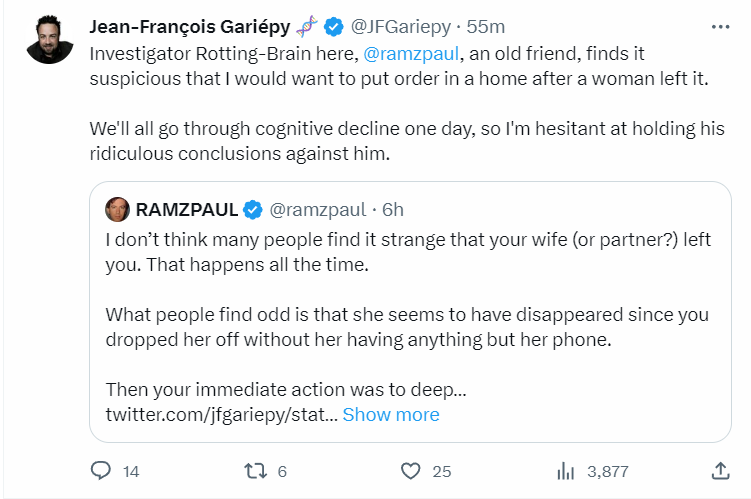The height and width of the screenshot is (499, 751).
Task: Open the view analytics bar chart icon
Action: tap(564, 470)
